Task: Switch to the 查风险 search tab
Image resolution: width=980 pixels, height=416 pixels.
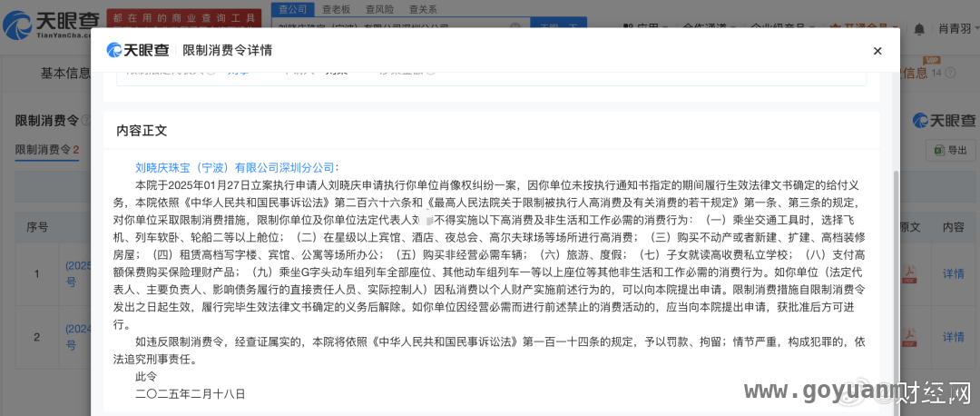Action: (x=379, y=9)
